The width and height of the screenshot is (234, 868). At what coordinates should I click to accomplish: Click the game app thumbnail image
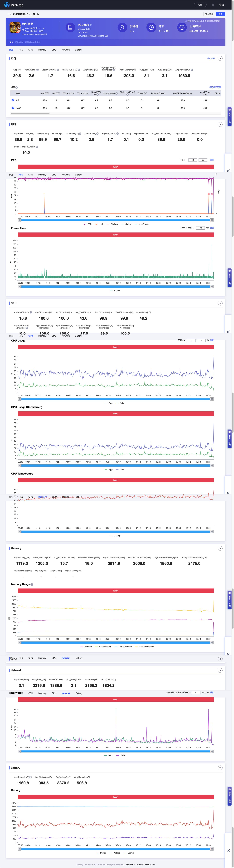pos(15,28)
